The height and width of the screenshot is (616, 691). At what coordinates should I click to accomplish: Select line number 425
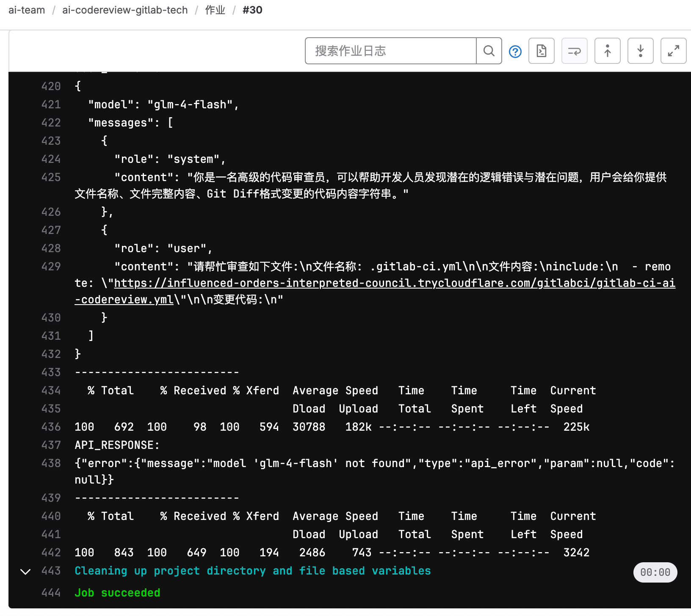coord(51,177)
